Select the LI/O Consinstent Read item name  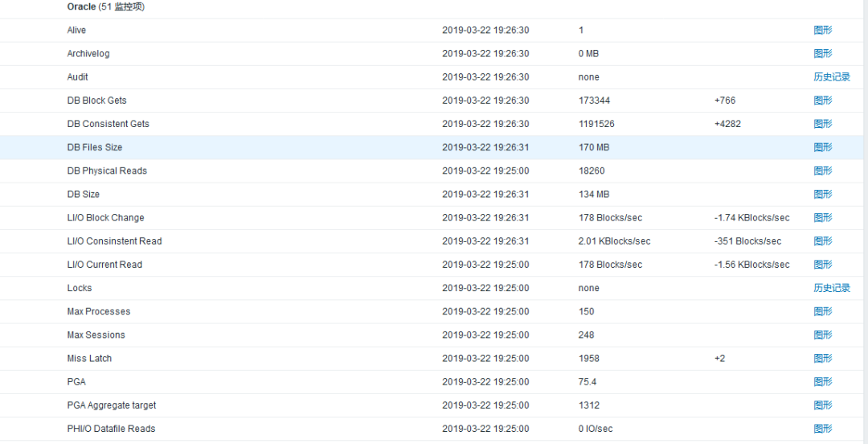115,241
